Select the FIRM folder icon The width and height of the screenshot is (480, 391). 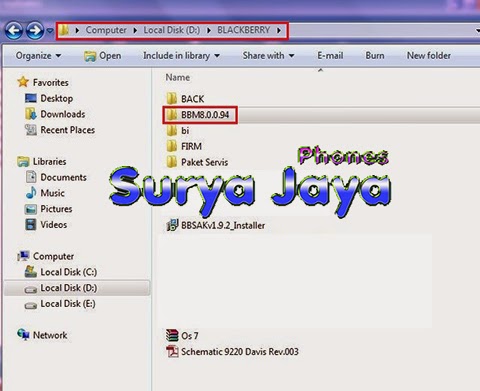[172, 146]
